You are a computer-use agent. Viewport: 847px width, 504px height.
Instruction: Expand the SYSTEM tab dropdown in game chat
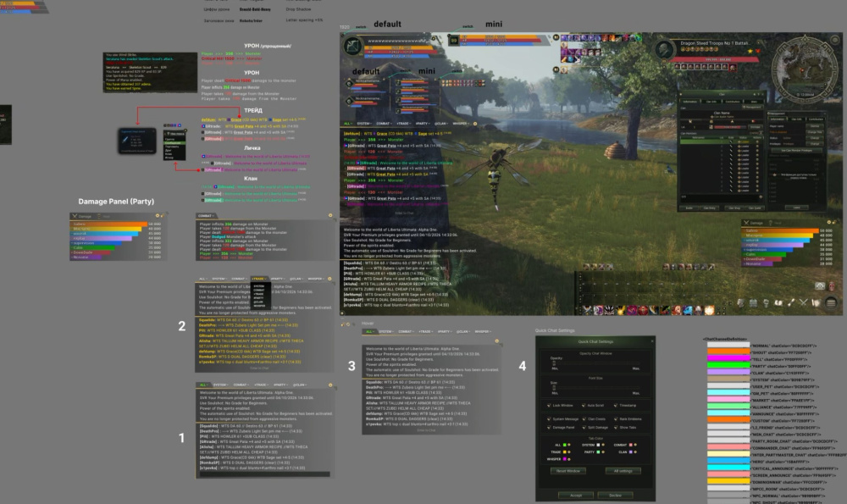click(x=364, y=124)
